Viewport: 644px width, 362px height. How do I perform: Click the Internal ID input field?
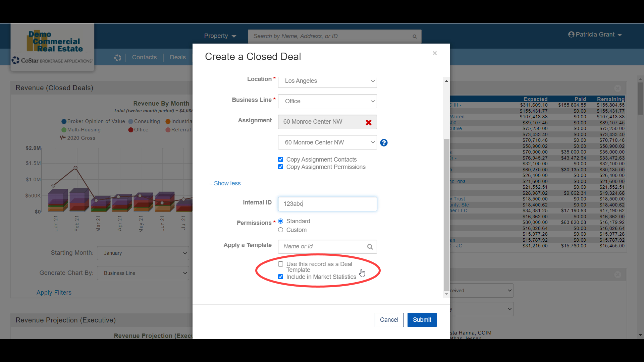(327, 204)
